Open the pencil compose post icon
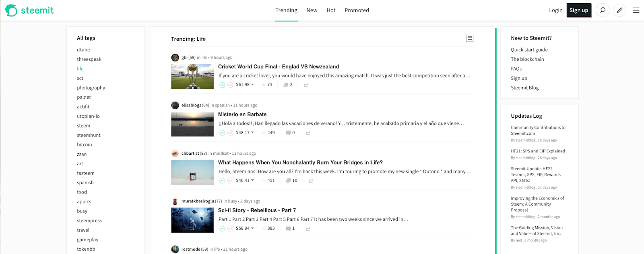Screen dimensions: 644x254 click(619, 10)
